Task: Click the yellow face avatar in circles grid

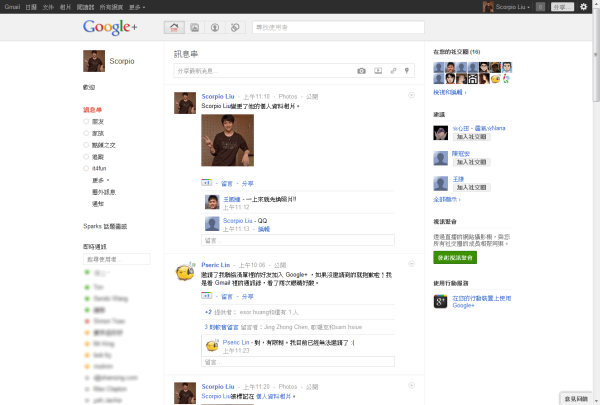Action: tap(496, 79)
